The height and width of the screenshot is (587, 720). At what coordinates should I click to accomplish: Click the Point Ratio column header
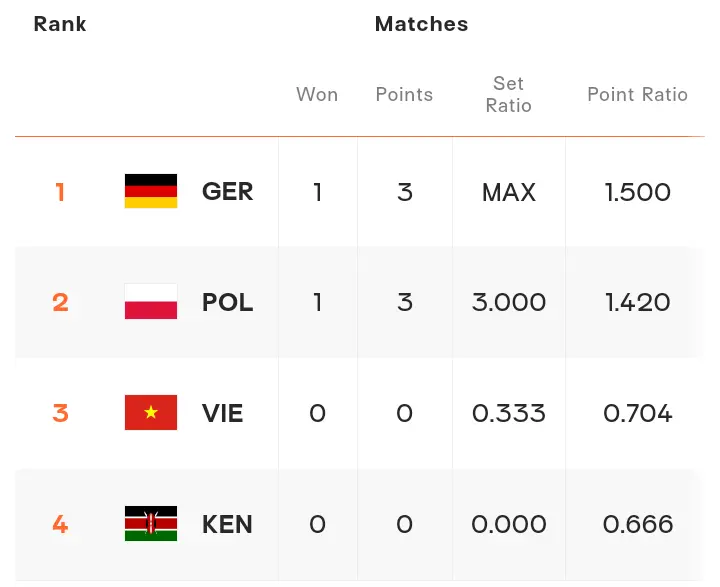click(637, 95)
